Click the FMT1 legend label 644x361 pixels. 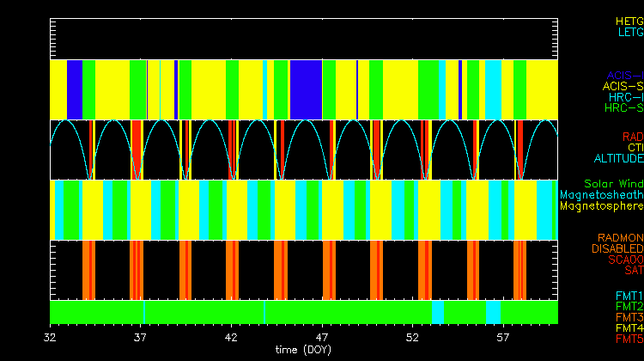(629, 296)
